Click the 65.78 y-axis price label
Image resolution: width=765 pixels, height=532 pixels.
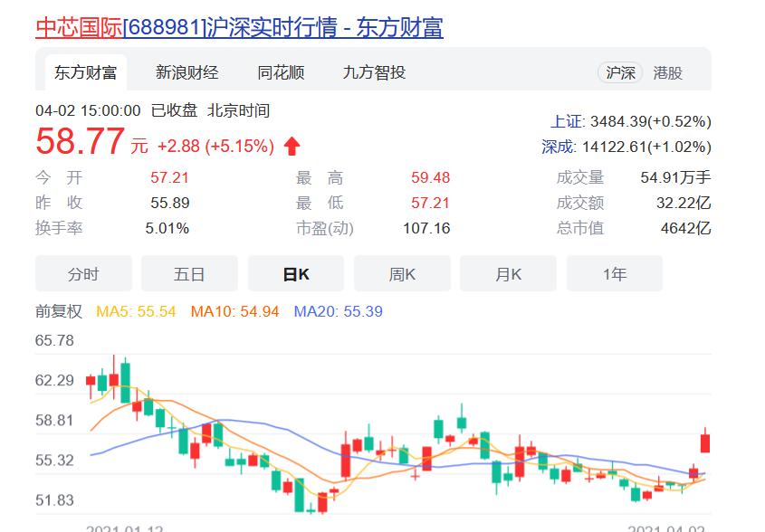(54, 340)
